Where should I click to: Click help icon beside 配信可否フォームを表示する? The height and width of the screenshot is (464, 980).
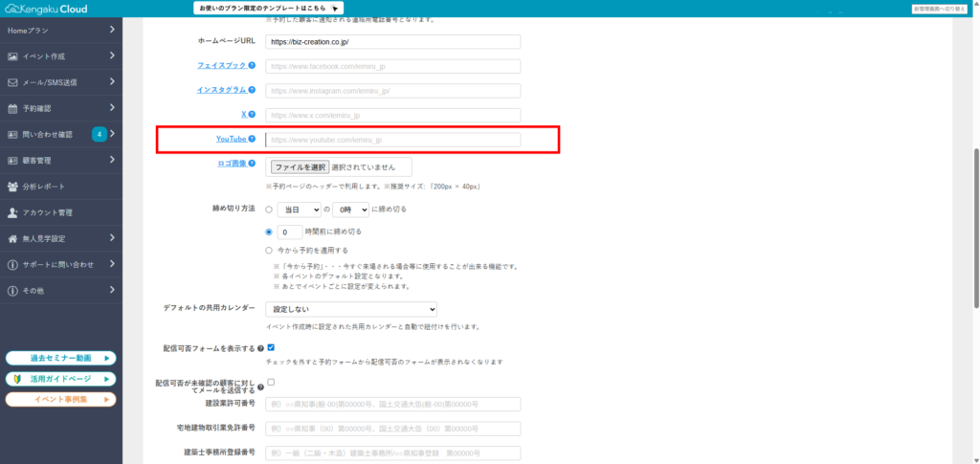click(x=260, y=348)
